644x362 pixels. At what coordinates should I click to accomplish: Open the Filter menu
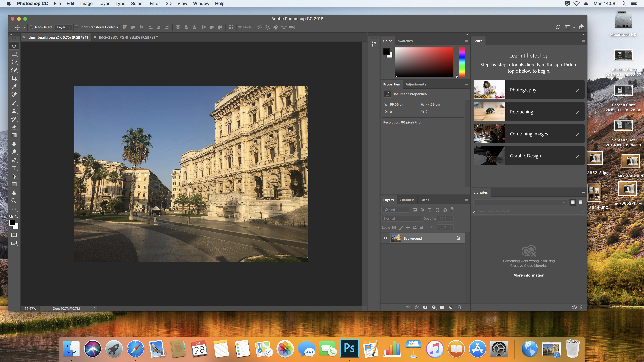pyautogui.click(x=155, y=3)
